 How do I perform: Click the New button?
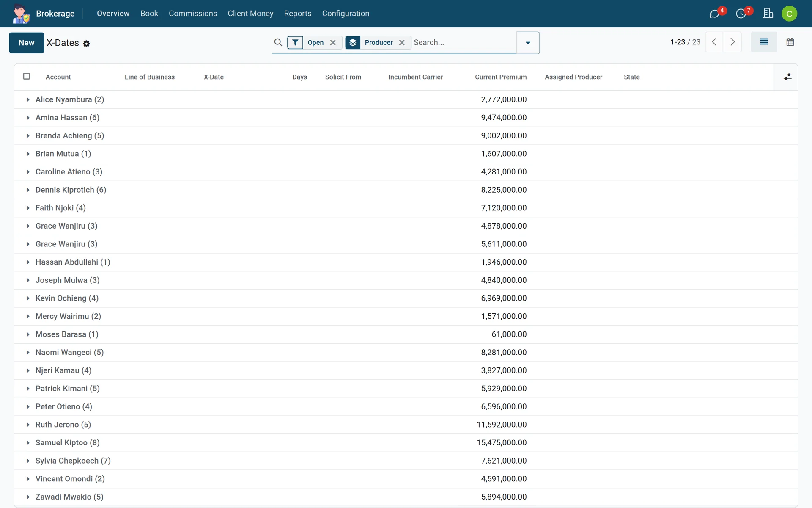pos(27,43)
